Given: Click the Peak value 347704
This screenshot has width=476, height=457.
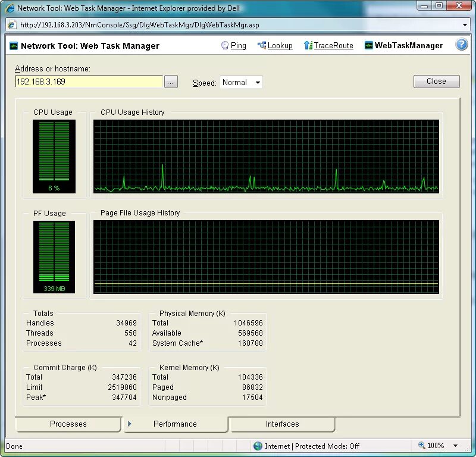Looking at the screenshot, I should coord(124,397).
